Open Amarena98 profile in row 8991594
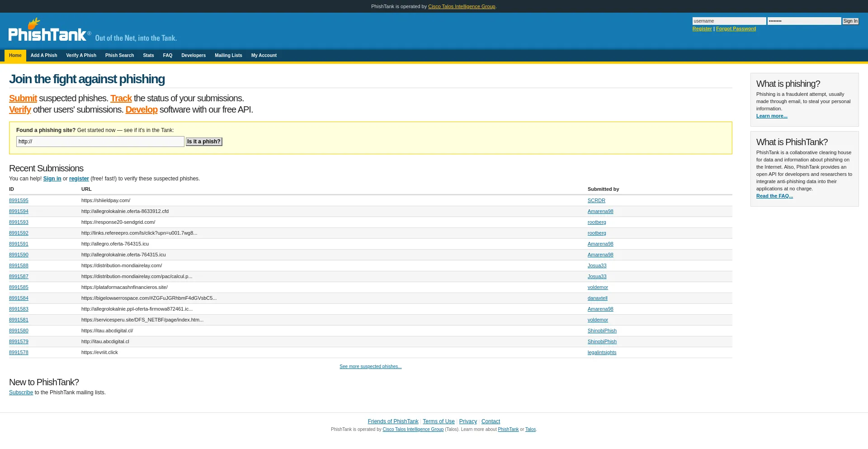This screenshot has height=449, width=868. click(600, 211)
